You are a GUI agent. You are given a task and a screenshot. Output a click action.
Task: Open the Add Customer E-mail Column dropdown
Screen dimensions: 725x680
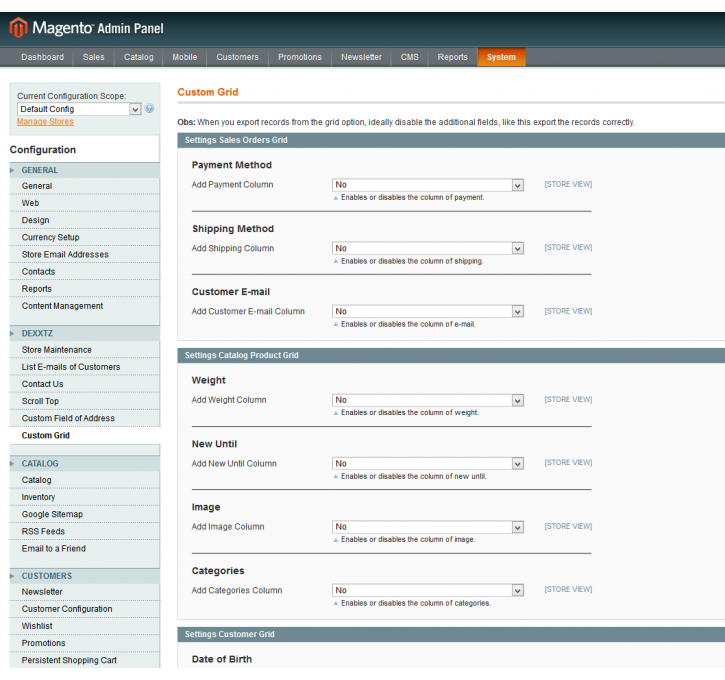click(427, 311)
